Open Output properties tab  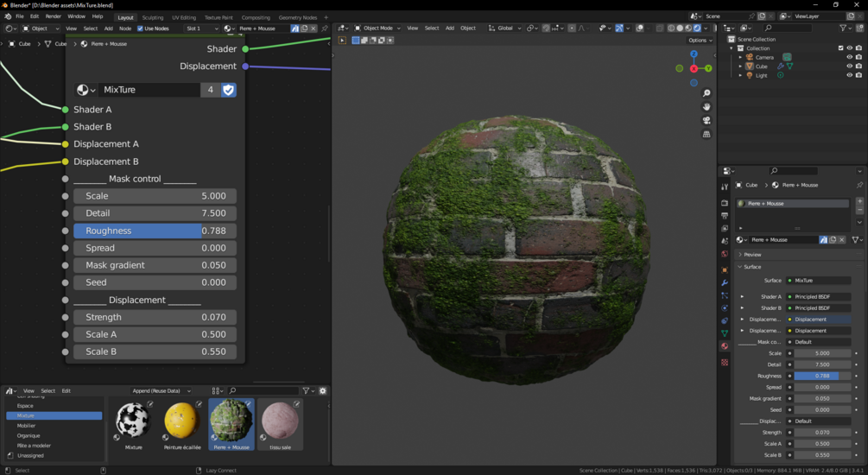[725, 215]
